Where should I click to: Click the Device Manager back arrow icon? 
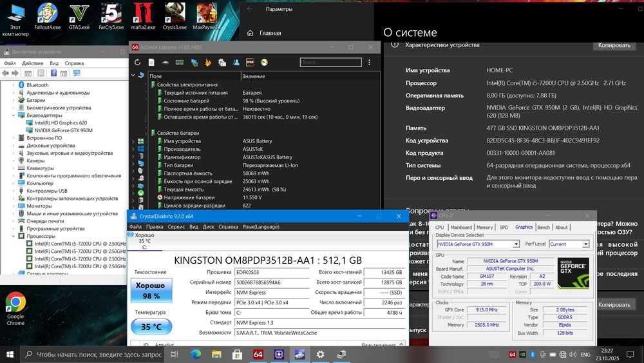6,74
